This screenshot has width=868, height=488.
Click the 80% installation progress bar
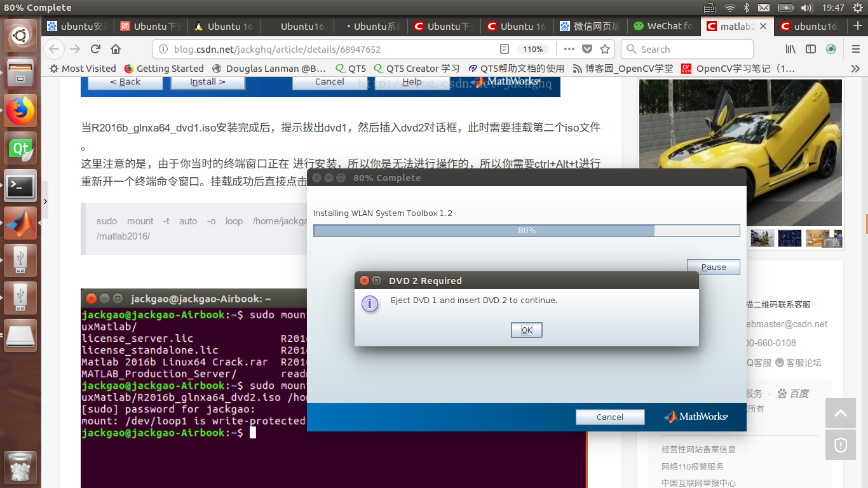pyautogui.click(x=527, y=231)
